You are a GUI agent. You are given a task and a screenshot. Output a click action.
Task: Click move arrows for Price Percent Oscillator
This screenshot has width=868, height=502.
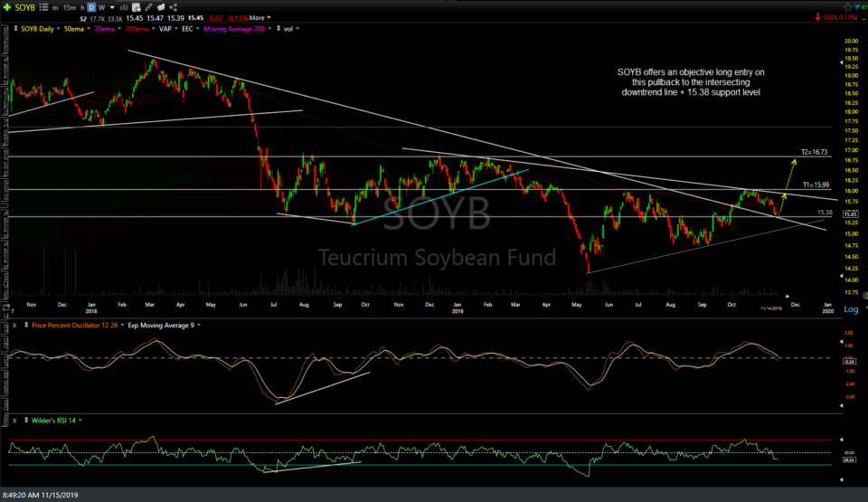(26, 326)
